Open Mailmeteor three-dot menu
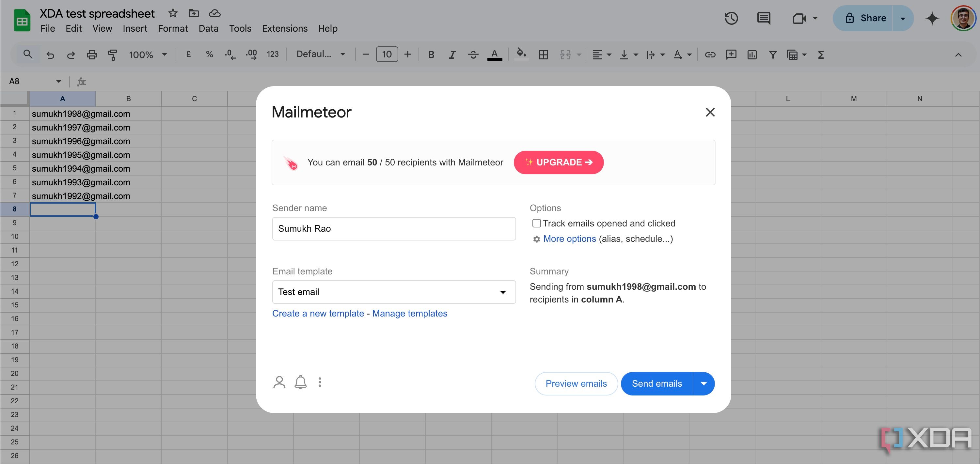Image resolution: width=980 pixels, height=464 pixels. [320, 382]
